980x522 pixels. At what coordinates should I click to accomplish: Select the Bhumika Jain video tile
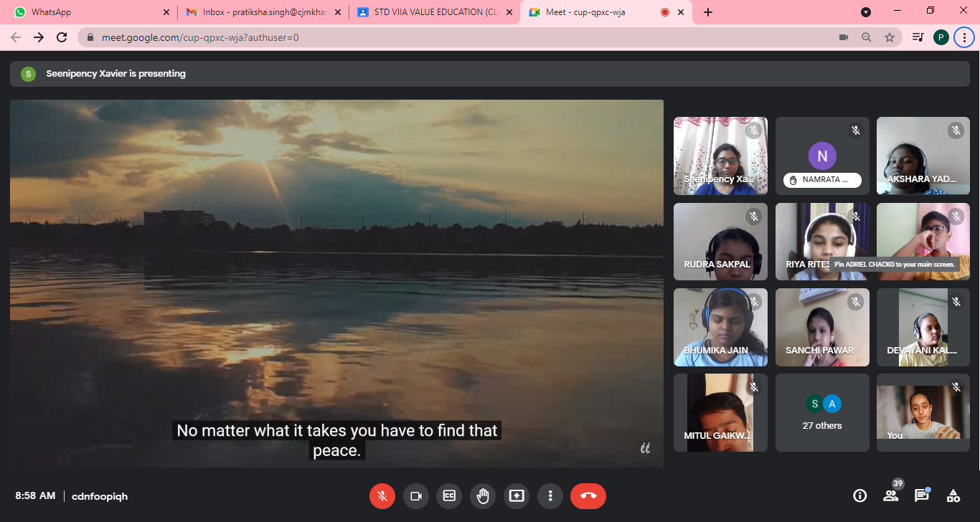click(x=720, y=328)
